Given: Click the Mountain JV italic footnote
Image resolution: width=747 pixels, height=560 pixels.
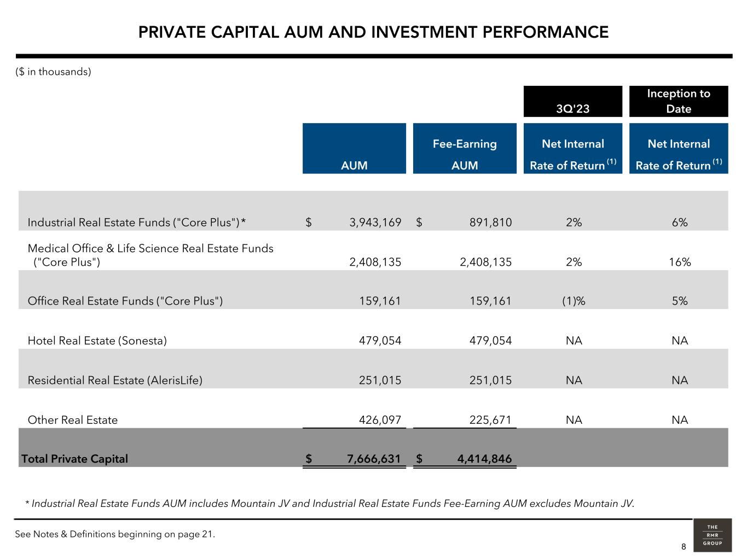Looking at the screenshot, I should tap(330, 503).
